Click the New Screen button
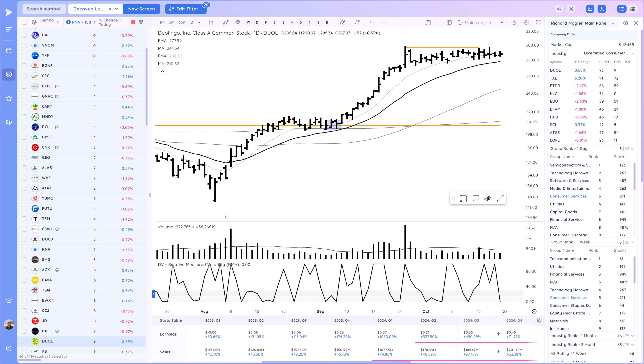 [141, 9]
